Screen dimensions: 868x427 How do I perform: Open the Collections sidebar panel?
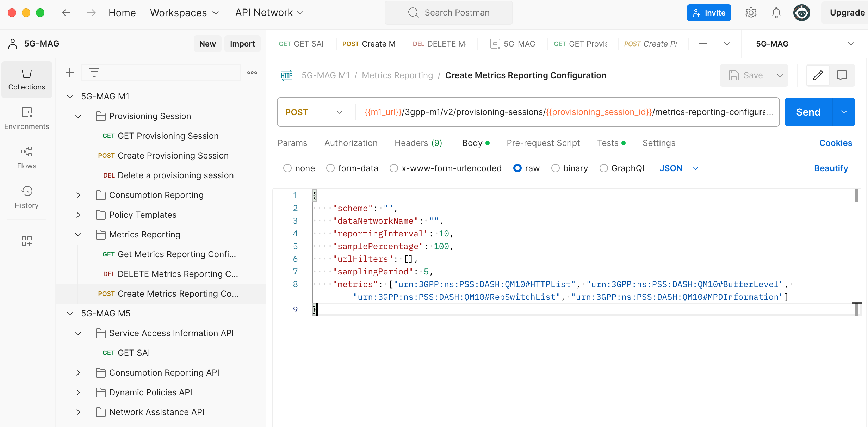pyautogui.click(x=26, y=79)
